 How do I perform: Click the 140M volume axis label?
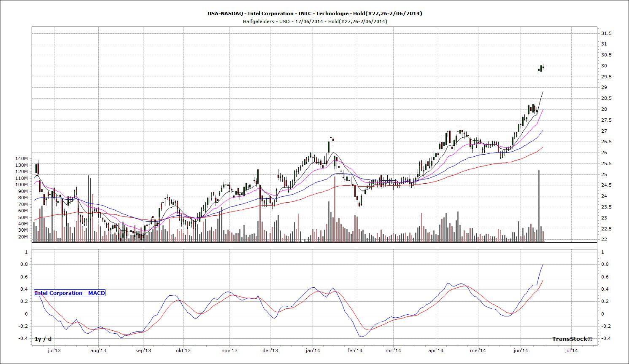(x=21, y=159)
